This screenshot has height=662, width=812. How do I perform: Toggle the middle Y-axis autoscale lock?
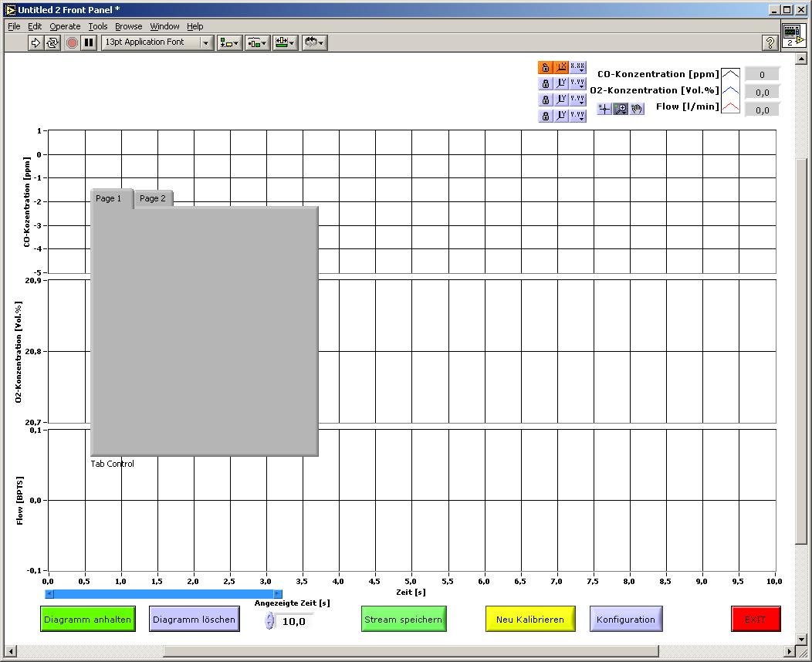[545, 100]
